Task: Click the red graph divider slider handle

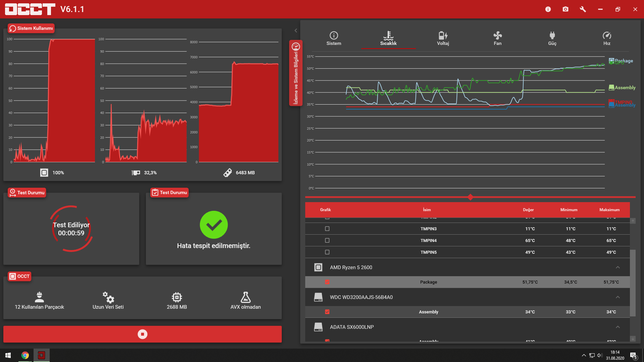Action: 470,197
